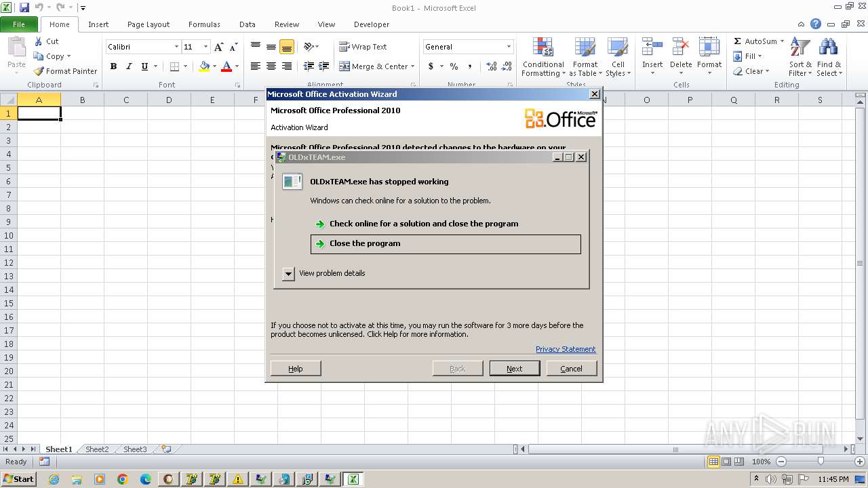Image resolution: width=868 pixels, height=488 pixels.
Task: Click the zoom in plus button
Action: tap(859, 462)
